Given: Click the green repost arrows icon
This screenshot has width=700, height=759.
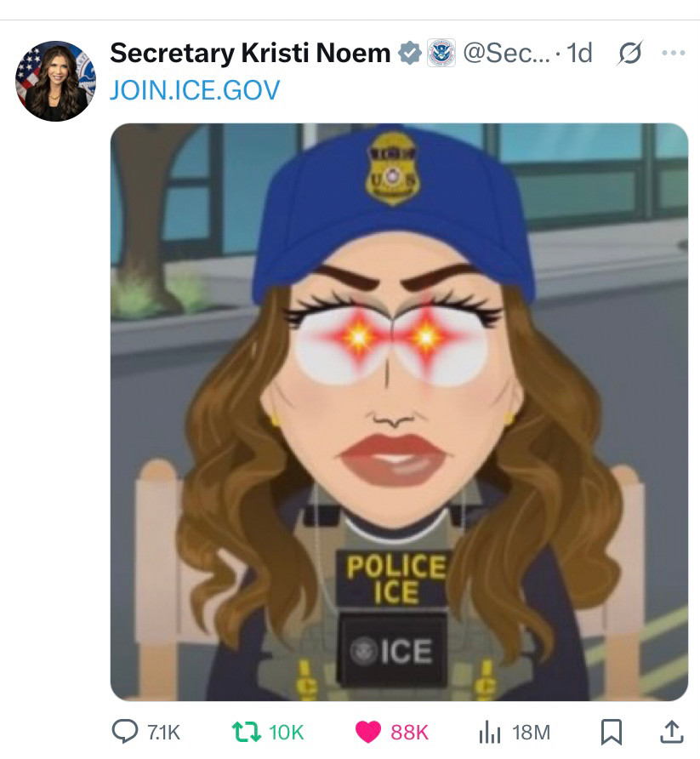Looking at the screenshot, I should (x=247, y=732).
